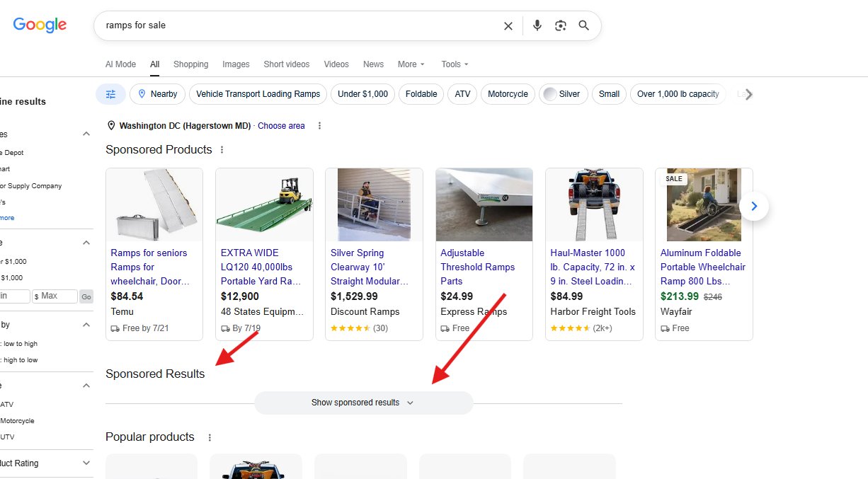Open three-dot menu beside Popular products
Image resolution: width=868 pixels, height=479 pixels.
[210, 438]
